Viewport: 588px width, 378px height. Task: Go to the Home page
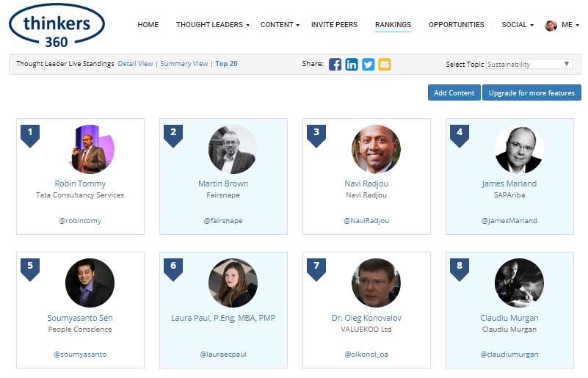[148, 25]
